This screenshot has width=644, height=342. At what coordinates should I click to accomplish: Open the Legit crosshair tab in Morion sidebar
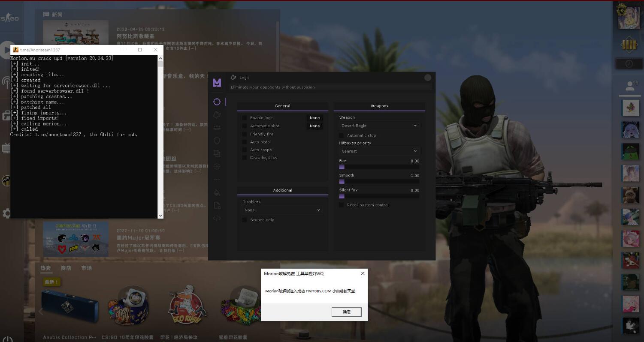pos(217,102)
